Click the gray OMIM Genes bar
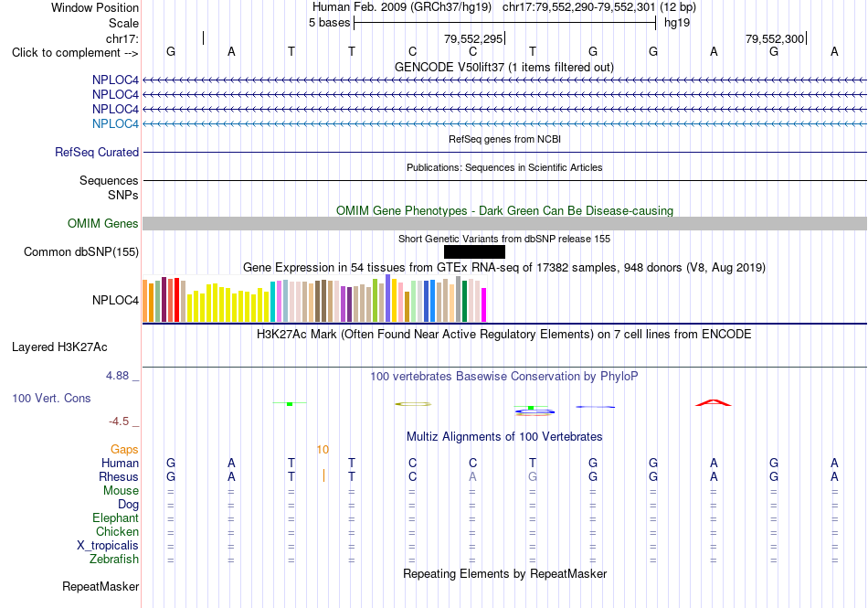This screenshot has width=868, height=608. pos(504,223)
